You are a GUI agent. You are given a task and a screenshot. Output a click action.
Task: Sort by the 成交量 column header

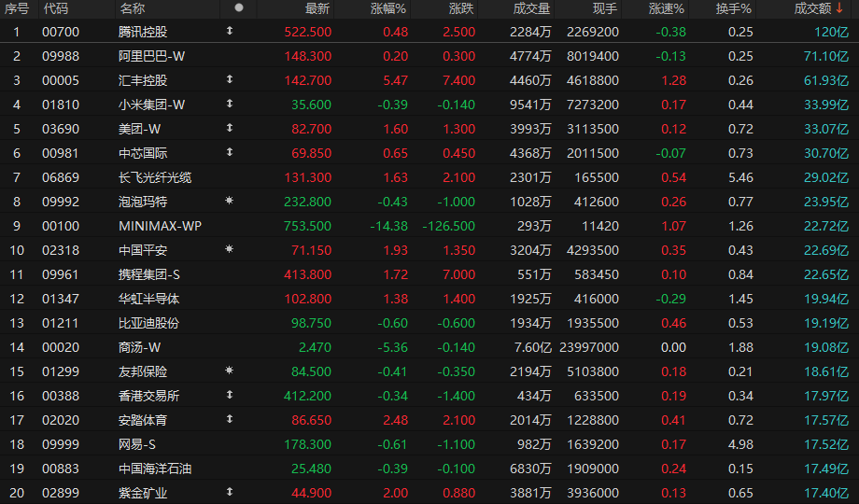click(531, 8)
